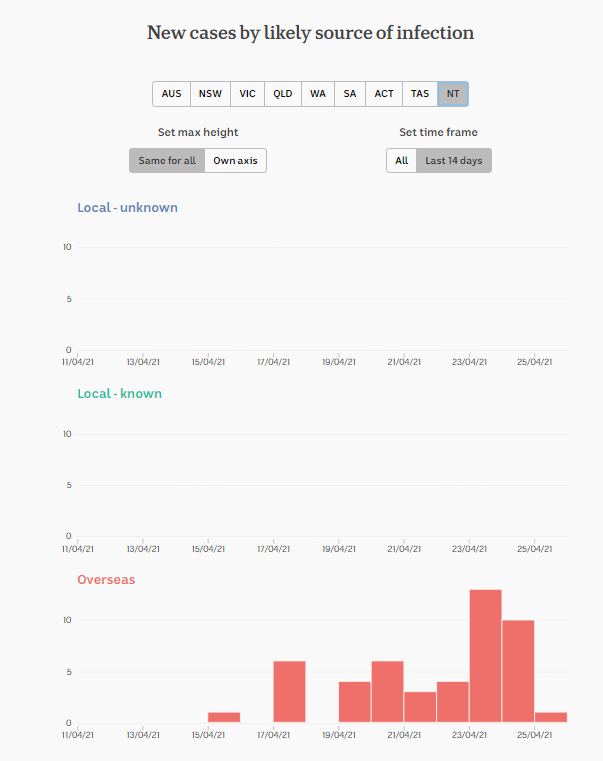Click 11/04/21 label on Local - unknown axis
This screenshot has height=761, width=603.
[78, 362]
